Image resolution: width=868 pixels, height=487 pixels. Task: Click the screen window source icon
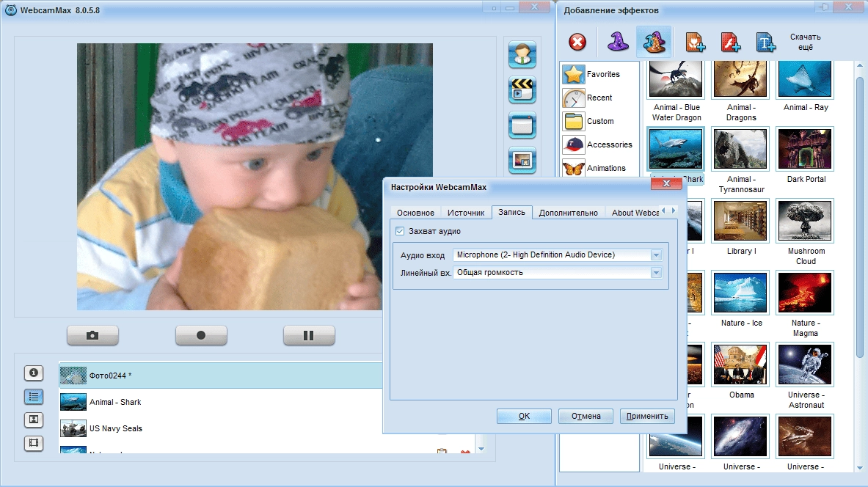tap(522, 125)
